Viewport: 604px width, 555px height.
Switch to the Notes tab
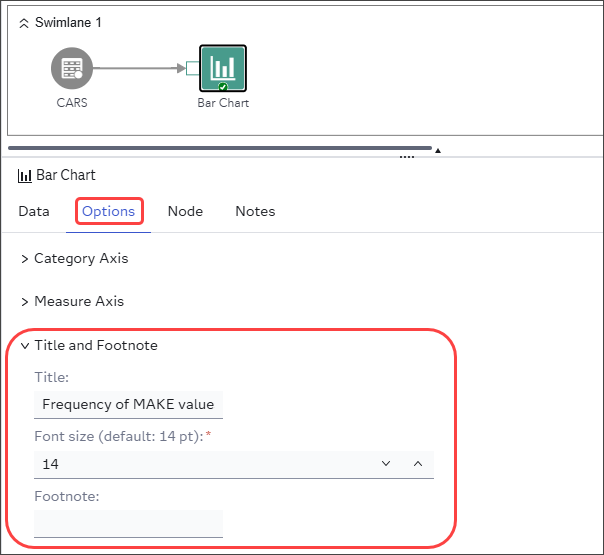(x=255, y=211)
